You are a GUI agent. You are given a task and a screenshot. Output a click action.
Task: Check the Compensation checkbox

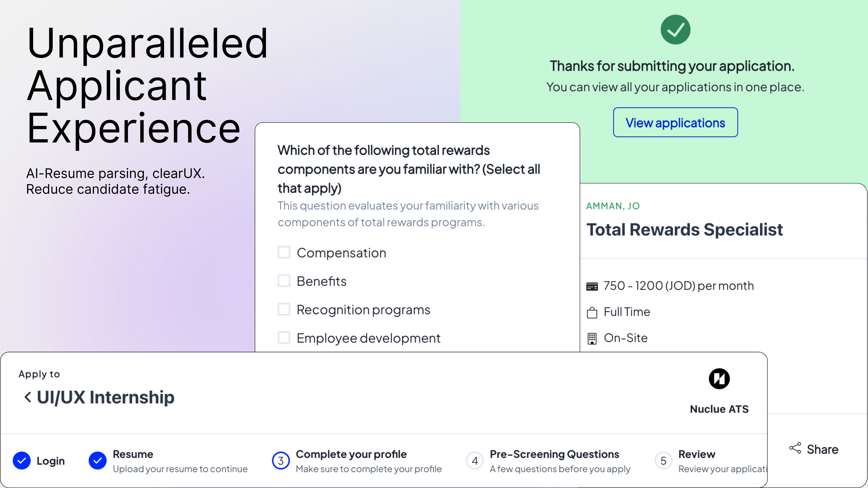pyautogui.click(x=284, y=252)
